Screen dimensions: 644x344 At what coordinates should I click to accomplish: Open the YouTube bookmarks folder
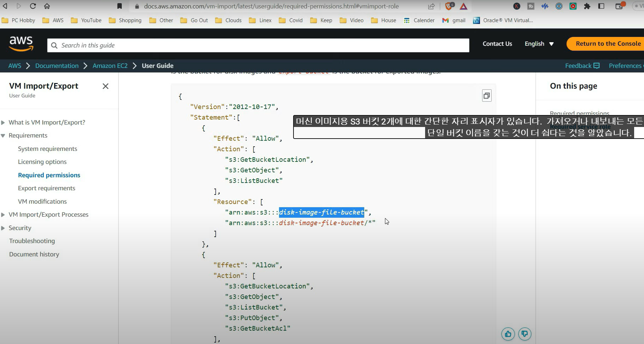[86, 20]
